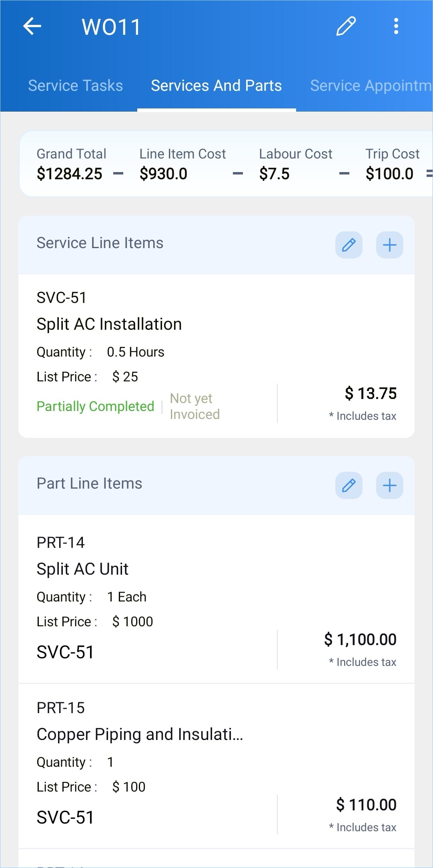Tap the Trip Cost $100.0 value

(x=389, y=174)
